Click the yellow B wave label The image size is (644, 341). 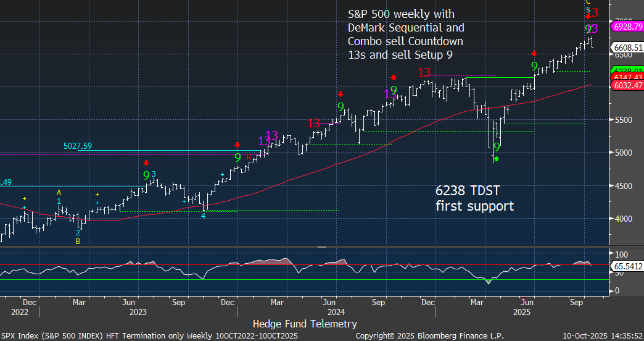coord(78,242)
